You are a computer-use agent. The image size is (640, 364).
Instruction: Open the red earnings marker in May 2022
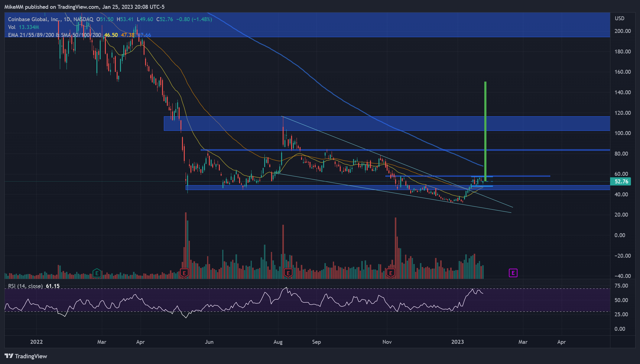click(x=184, y=273)
